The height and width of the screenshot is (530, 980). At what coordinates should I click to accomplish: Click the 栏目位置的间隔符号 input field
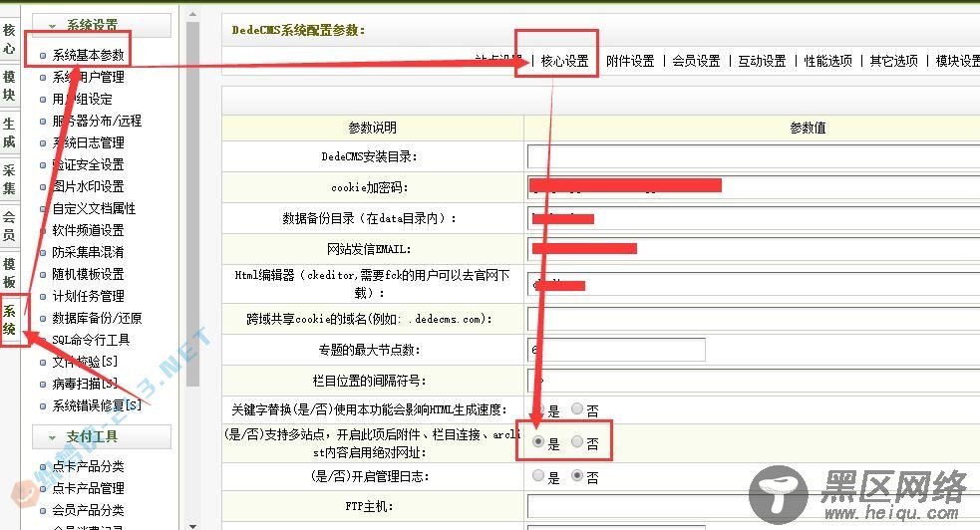(x=754, y=381)
